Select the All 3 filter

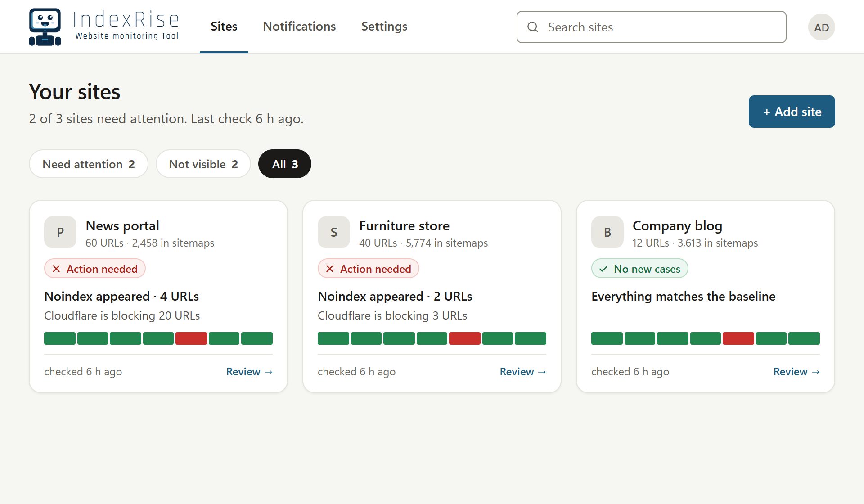click(285, 164)
